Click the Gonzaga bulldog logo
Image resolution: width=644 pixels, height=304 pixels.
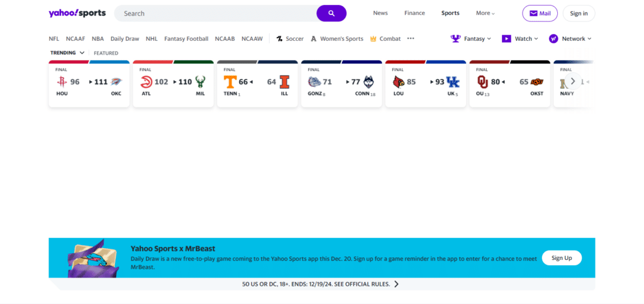[x=314, y=82]
